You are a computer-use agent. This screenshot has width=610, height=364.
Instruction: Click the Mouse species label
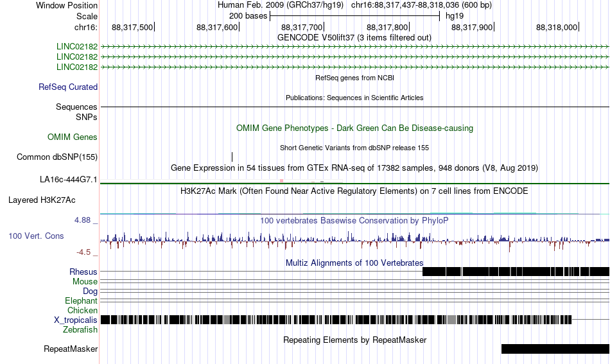coord(85,282)
